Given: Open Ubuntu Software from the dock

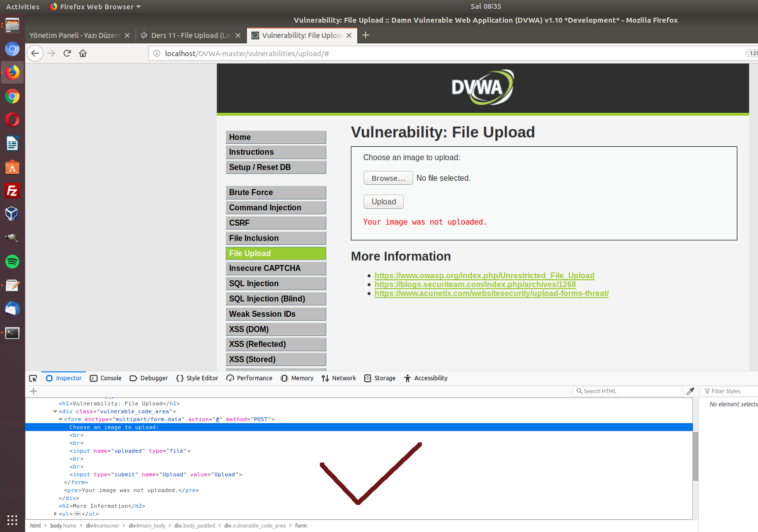Looking at the screenshot, I should [x=12, y=167].
